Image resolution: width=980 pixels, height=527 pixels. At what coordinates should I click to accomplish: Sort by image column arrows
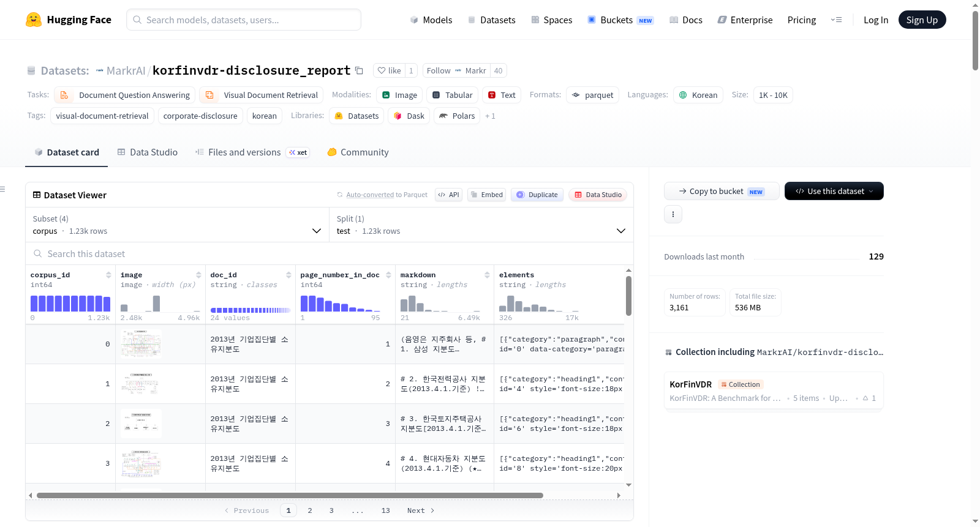(x=198, y=275)
